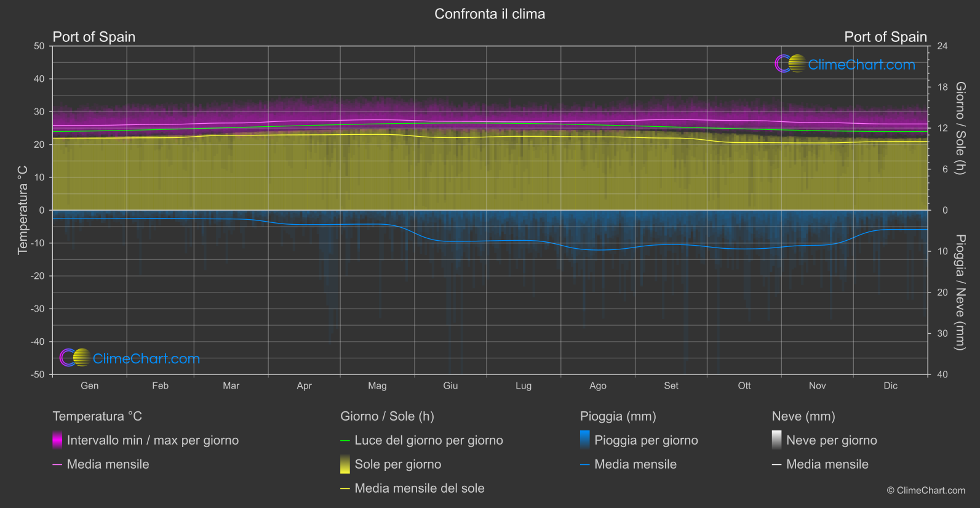
Task: Toggle Media mensile under Pioggia (mm)
Action: pyautogui.click(x=635, y=464)
